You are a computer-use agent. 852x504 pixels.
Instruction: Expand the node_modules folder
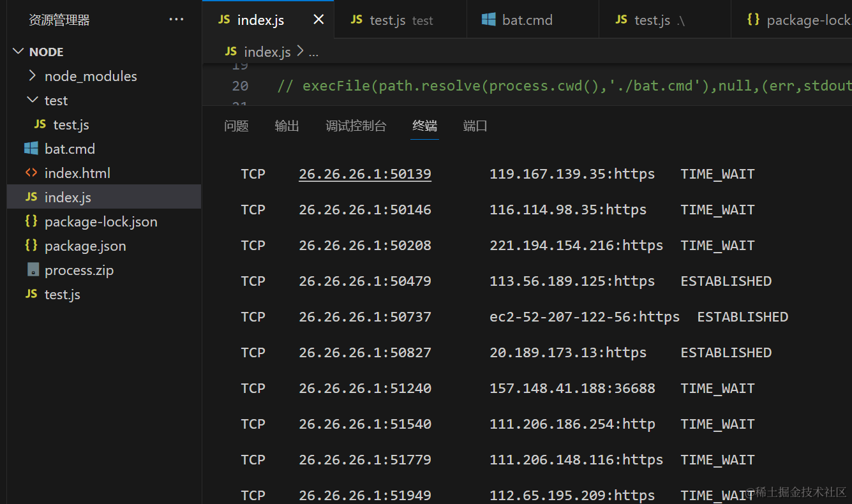point(33,76)
